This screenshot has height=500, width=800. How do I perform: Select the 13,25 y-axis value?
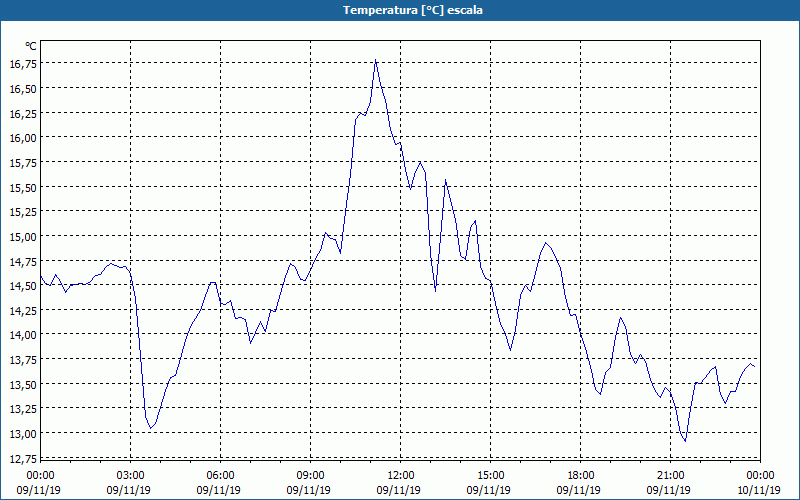(23, 409)
